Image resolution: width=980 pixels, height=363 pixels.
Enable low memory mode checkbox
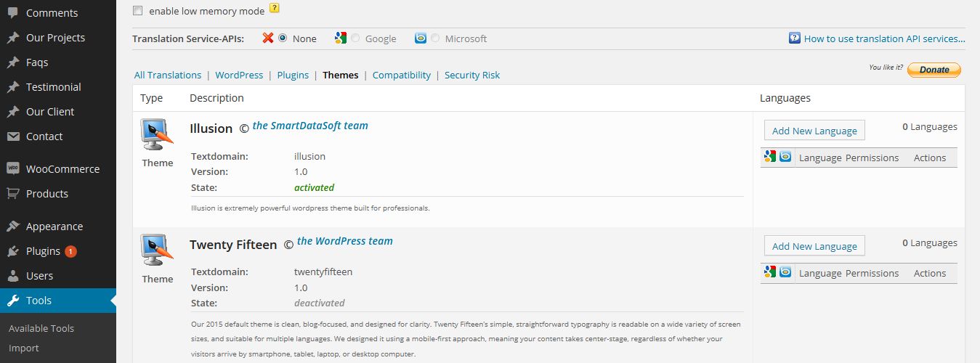[138, 11]
